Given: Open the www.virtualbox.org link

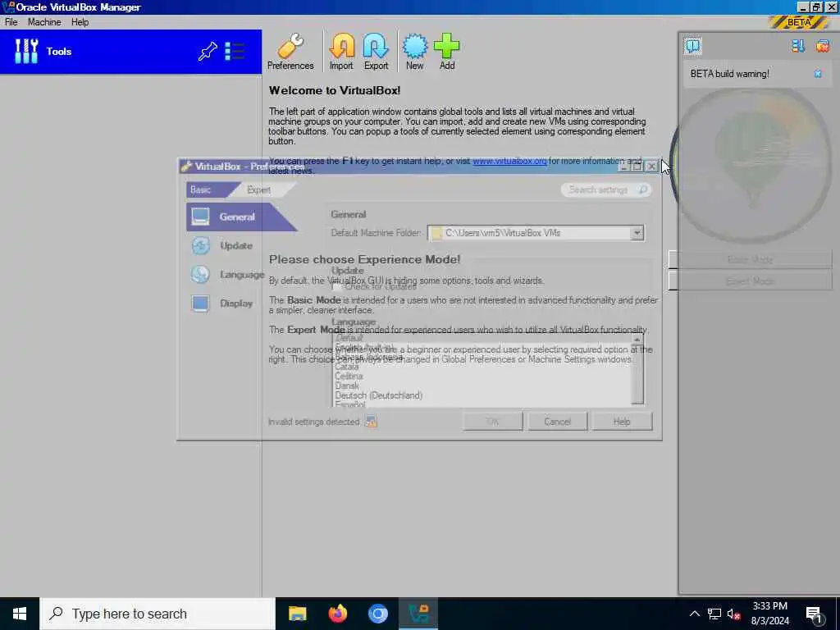Looking at the screenshot, I should 509,161.
